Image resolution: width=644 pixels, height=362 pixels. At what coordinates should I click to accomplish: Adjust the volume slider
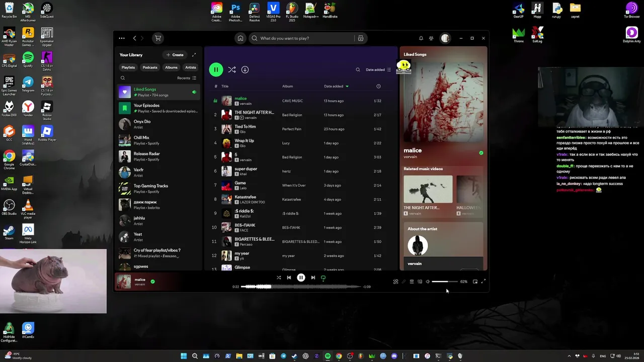coord(445,282)
